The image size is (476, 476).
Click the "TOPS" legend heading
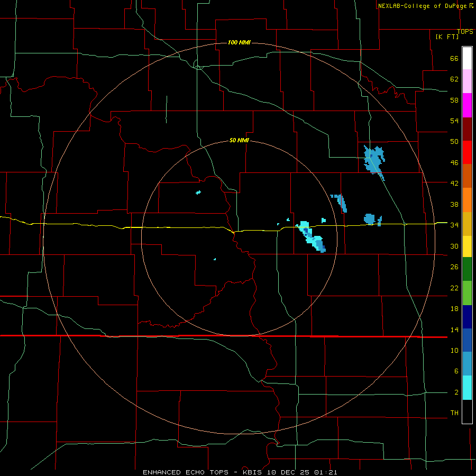(465, 32)
